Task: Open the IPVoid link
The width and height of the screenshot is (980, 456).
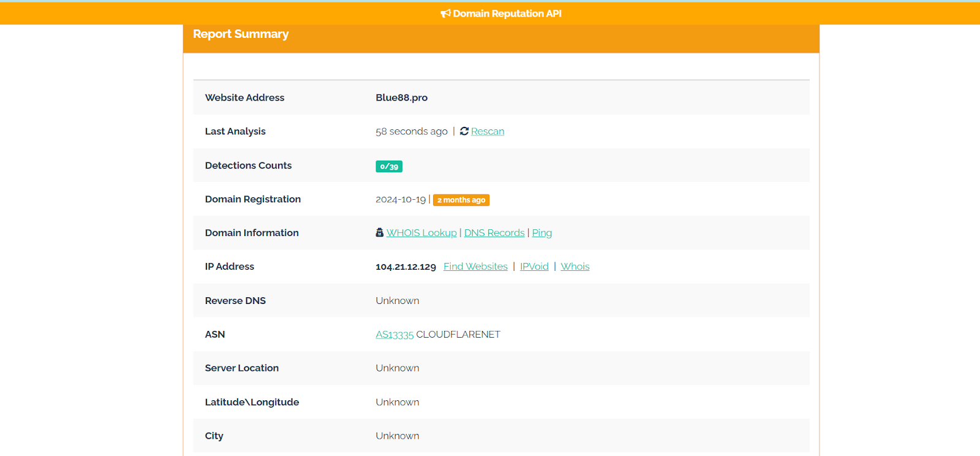Action: tap(534, 267)
